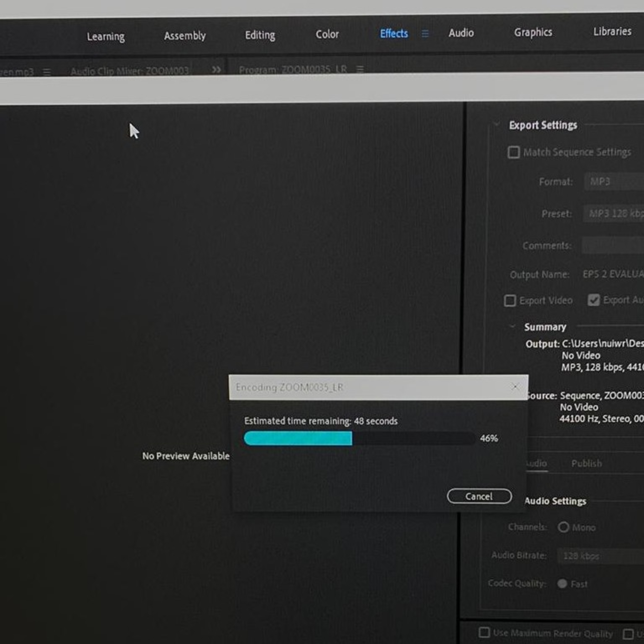Click the No Preview Available text

coord(186,456)
